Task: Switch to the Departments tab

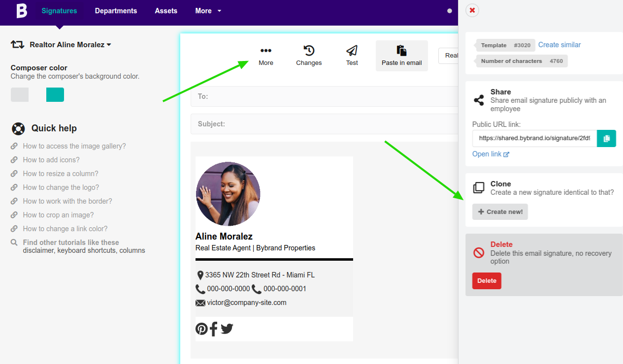Action: pyautogui.click(x=116, y=10)
